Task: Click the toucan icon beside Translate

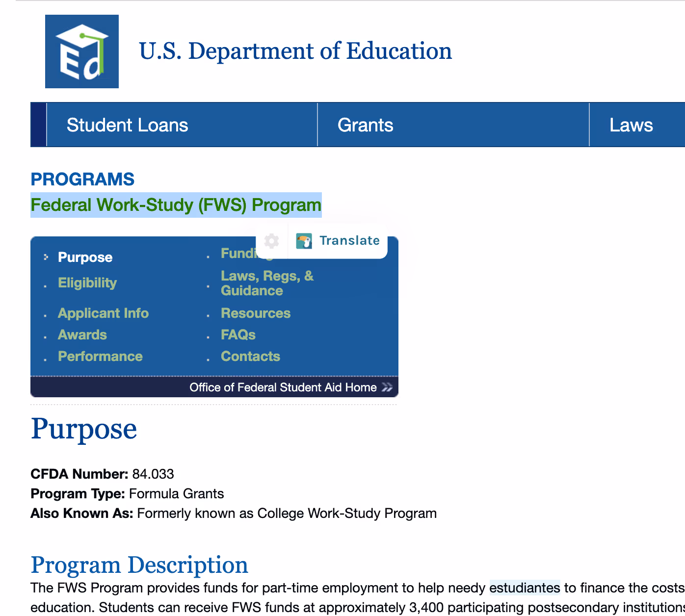Action: click(304, 241)
